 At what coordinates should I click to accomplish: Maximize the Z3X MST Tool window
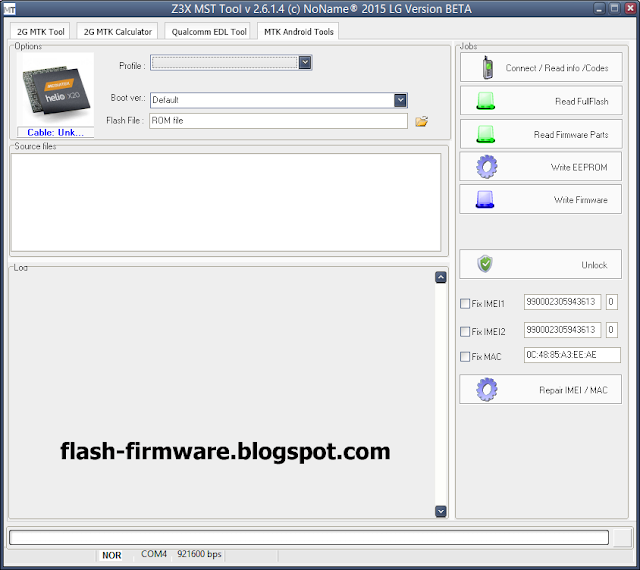614,9
